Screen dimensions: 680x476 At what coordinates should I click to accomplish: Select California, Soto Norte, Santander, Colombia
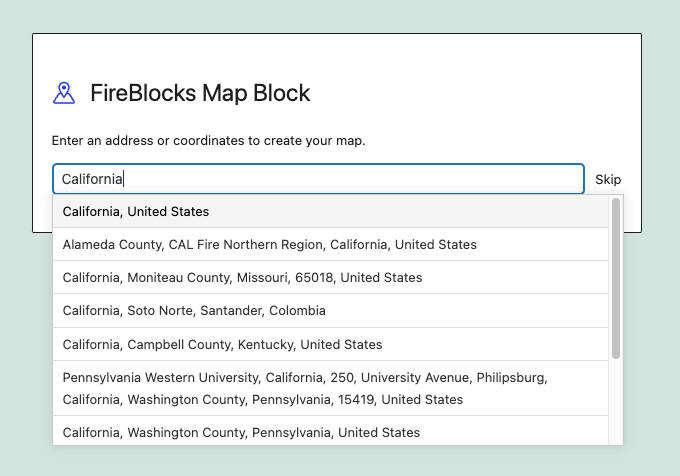point(330,311)
